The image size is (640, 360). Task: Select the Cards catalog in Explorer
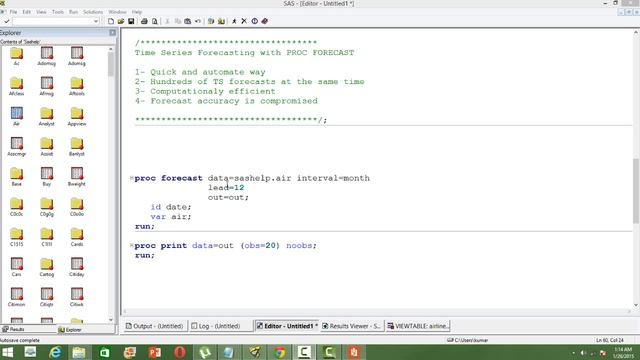[x=77, y=237]
